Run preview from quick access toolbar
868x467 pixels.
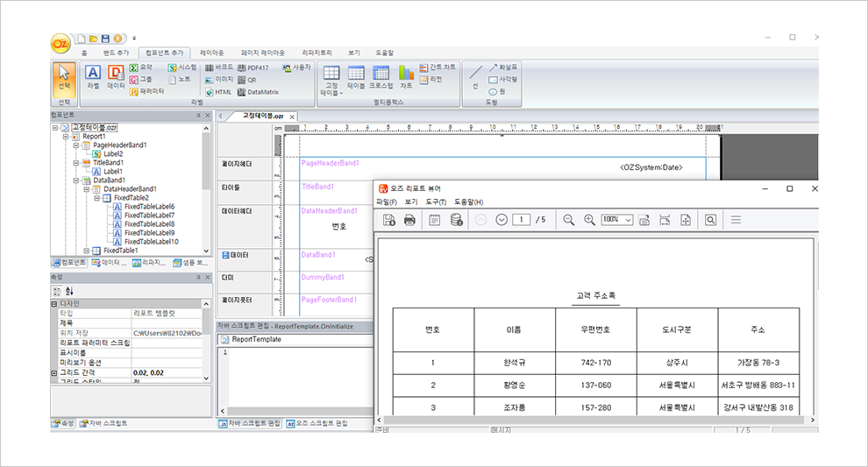click(x=117, y=39)
